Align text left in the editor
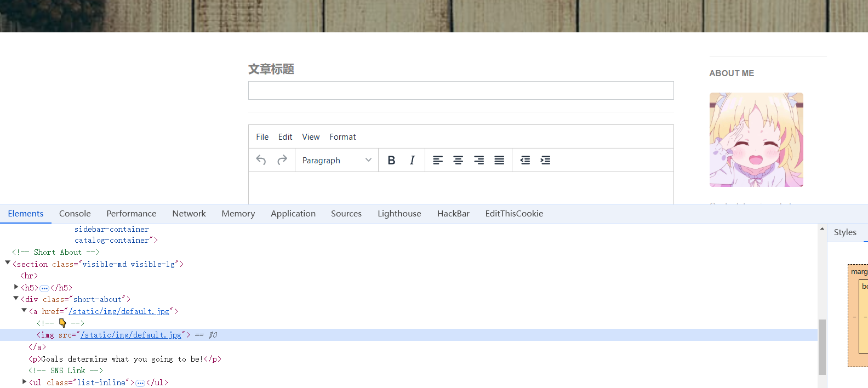Viewport: 868px width, 388px height. click(438, 160)
